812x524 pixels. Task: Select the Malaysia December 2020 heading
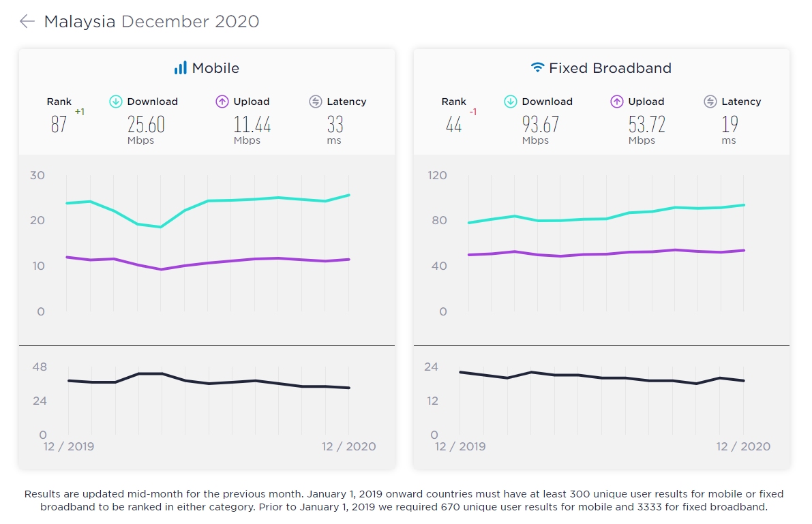click(151, 21)
